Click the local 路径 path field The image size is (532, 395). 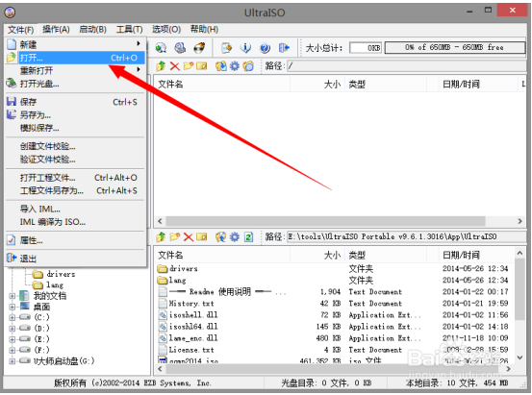[x=407, y=236]
